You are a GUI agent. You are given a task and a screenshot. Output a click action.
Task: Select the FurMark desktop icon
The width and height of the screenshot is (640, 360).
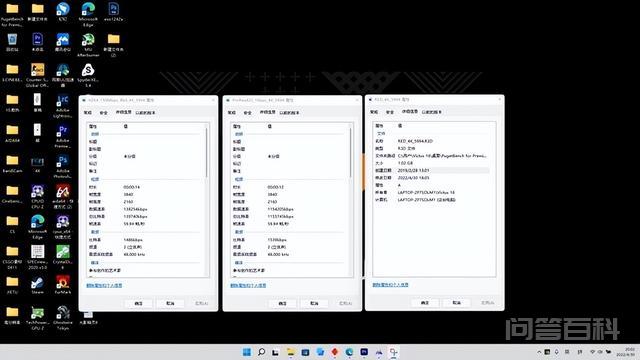pyautogui.click(x=62, y=285)
